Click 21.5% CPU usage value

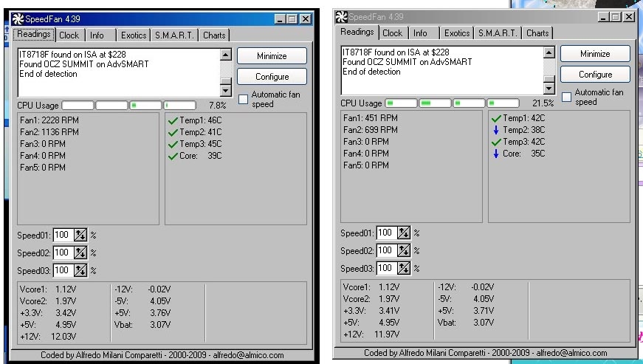543,103
